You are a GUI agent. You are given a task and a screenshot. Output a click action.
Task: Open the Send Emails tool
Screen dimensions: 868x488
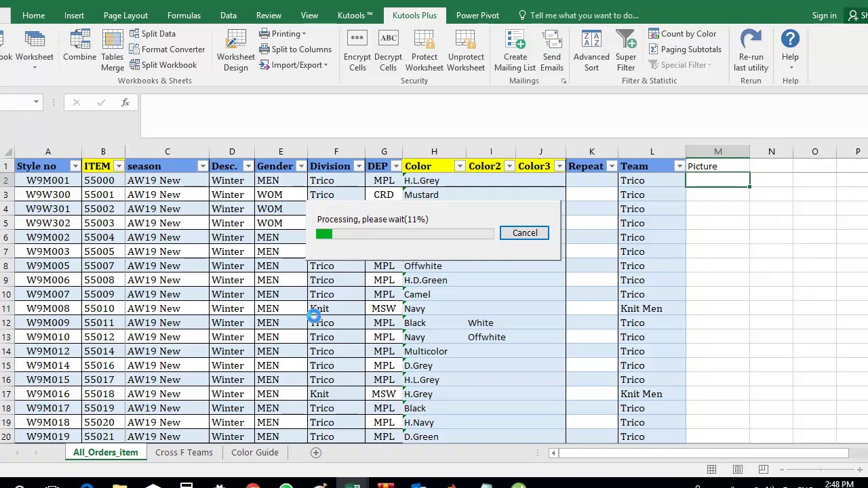[x=551, y=51]
